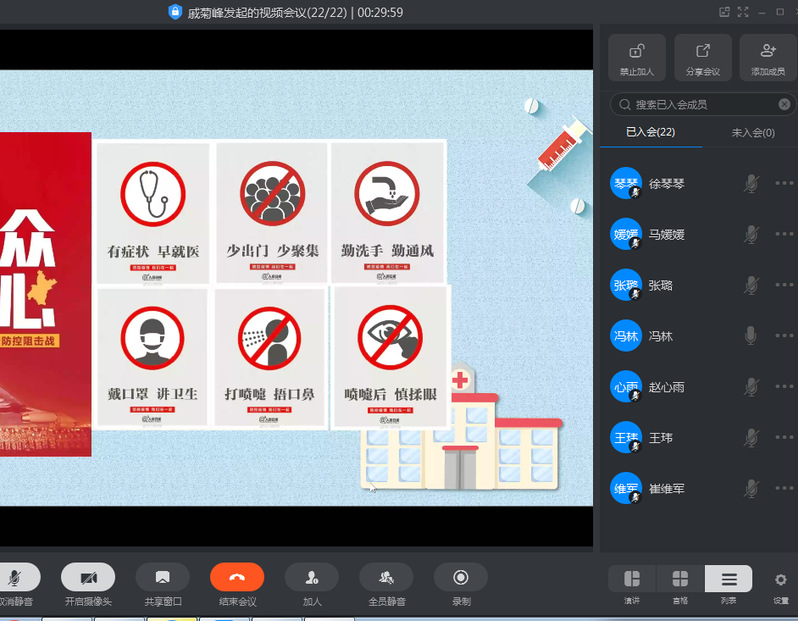Select 已入会(22) tab
Viewport: 798px width, 621px height.
point(650,132)
